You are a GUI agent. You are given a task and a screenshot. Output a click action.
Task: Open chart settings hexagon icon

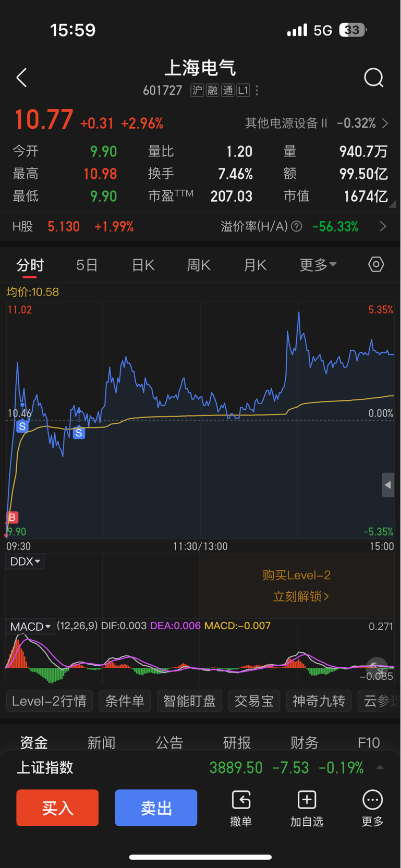pyautogui.click(x=376, y=264)
